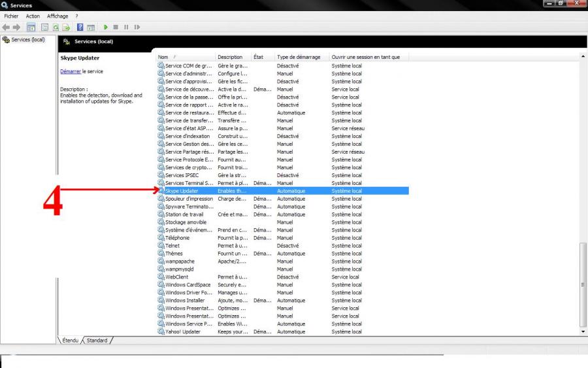
Task: Sort by Type de démarrage column header
Action: pyautogui.click(x=299, y=58)
